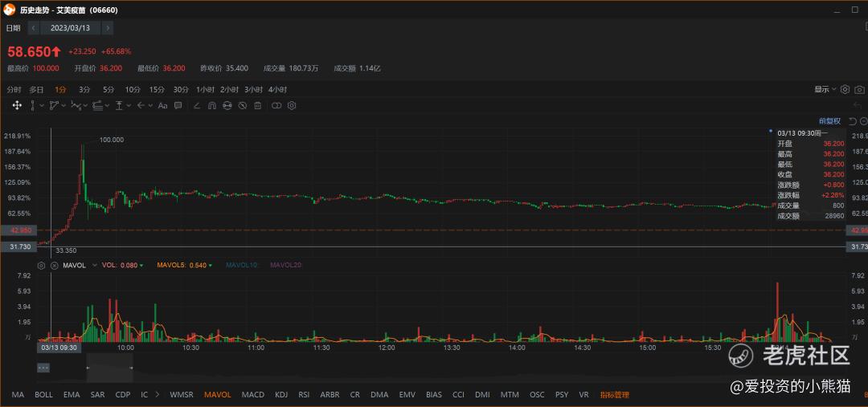Expand the vertical line tool options arrow
The width and height of the screenshot is (868, 407).
click(42, 106)
